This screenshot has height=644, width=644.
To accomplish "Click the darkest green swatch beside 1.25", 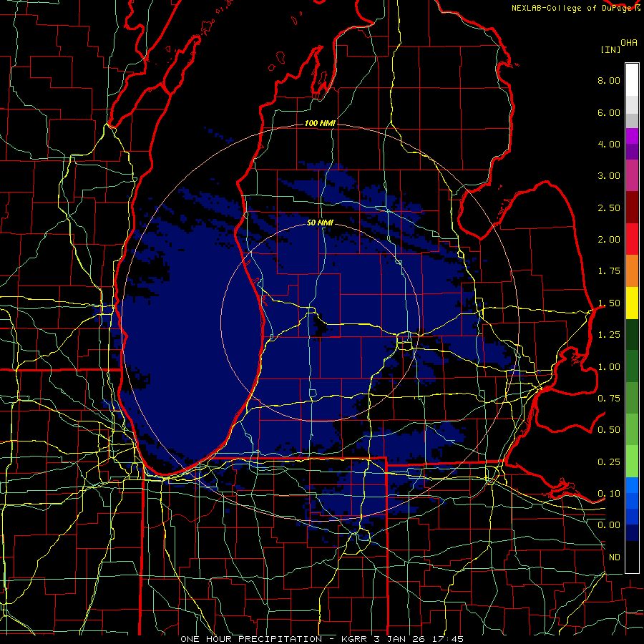I will pyautogui.click(x=632, y=334).
